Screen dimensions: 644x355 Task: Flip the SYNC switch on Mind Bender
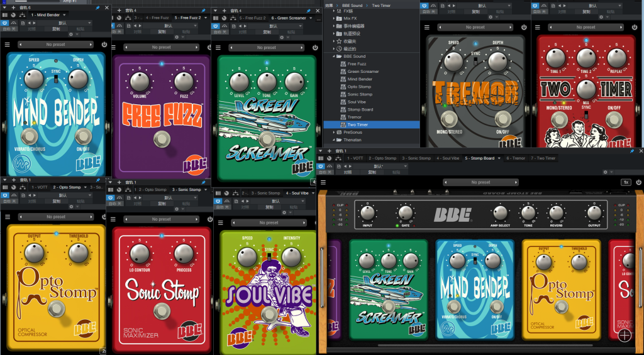(56, 79)
